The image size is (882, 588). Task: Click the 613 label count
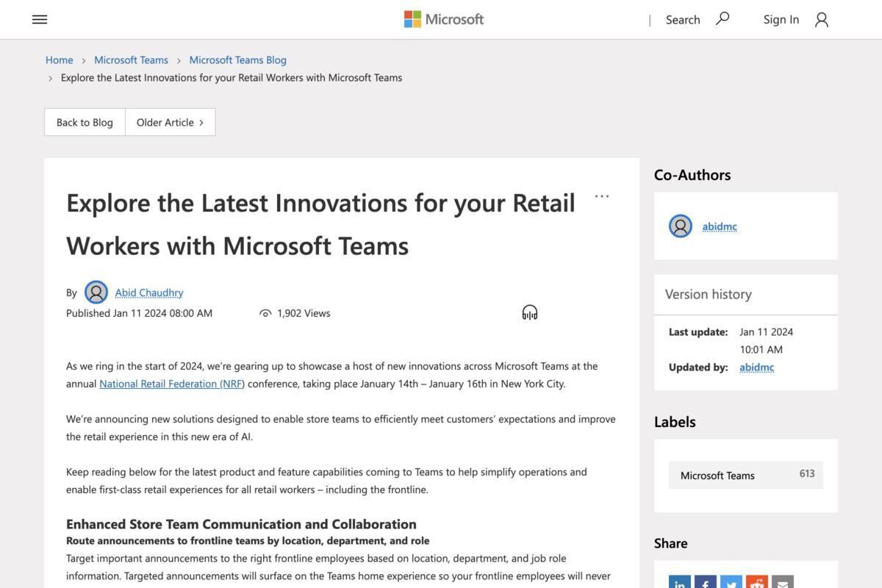[807, 473]
